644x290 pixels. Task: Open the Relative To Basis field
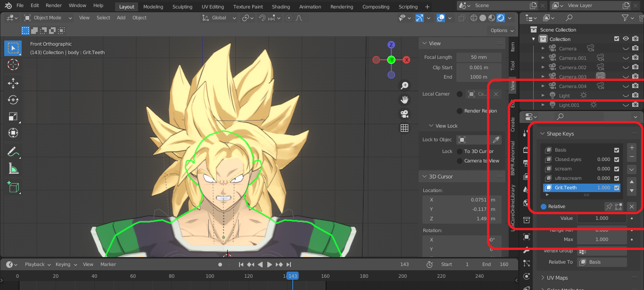[602, 262]
